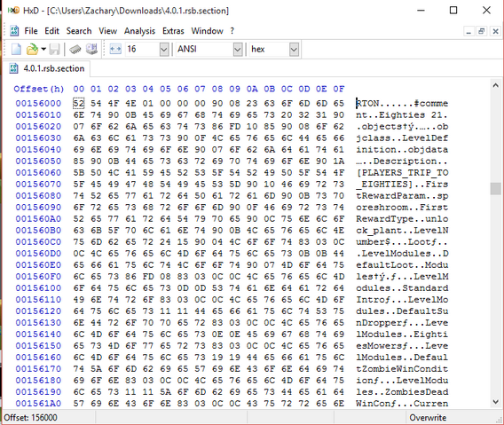Click the Open disk image icon
Image resolution: width=504 pixels, height=425 pixels.
91,49
